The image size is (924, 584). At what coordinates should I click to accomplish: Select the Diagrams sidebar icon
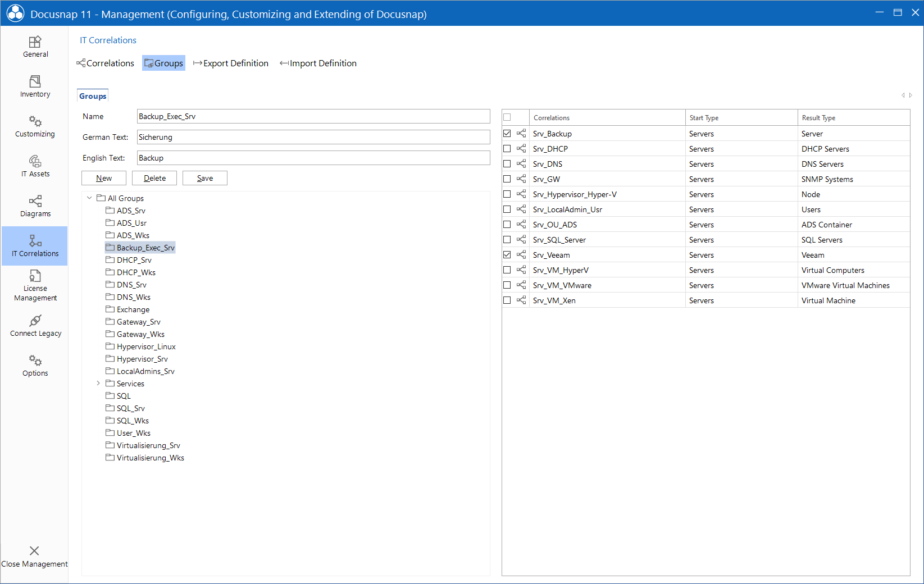pos(34,206)
